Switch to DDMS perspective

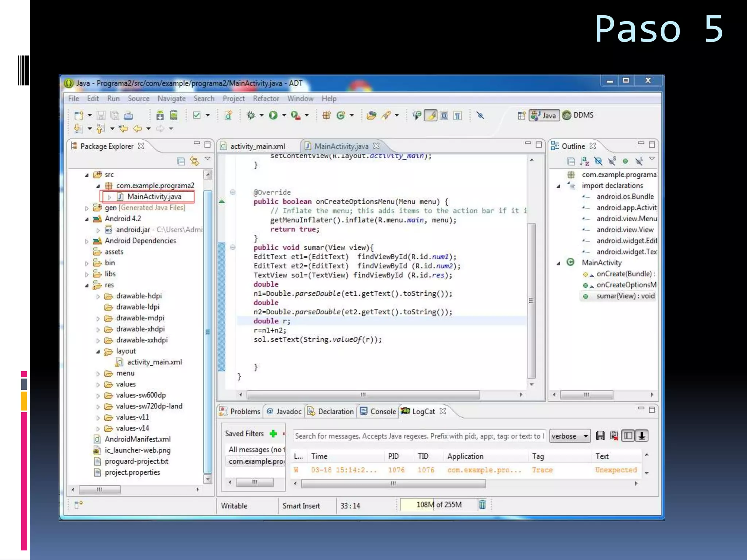click(x=578, y=115)
